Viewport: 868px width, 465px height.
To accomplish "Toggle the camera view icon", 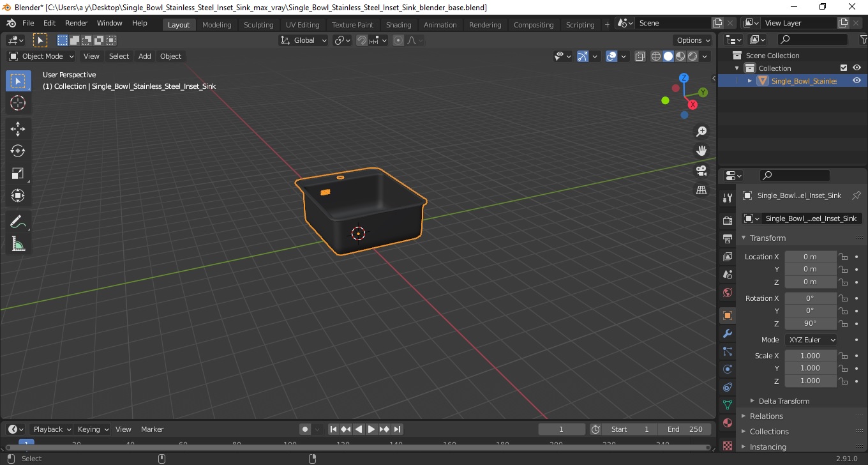I will click(x=701, y=171).
